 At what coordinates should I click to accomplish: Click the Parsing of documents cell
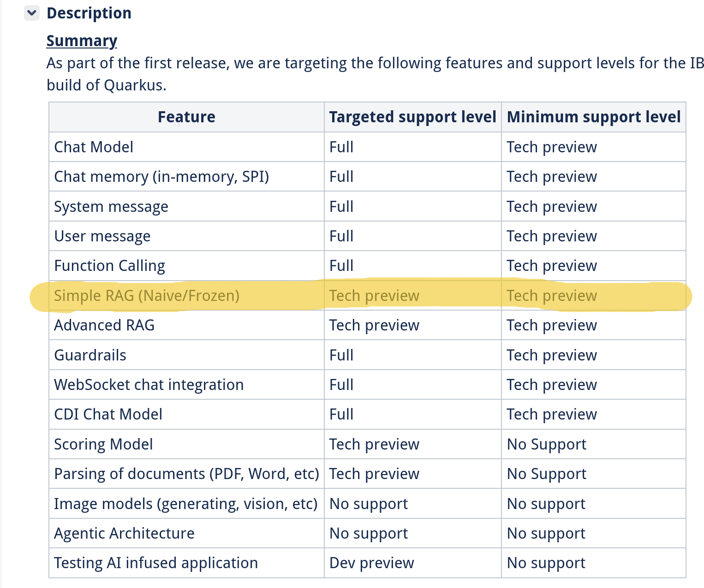[186, 474]
